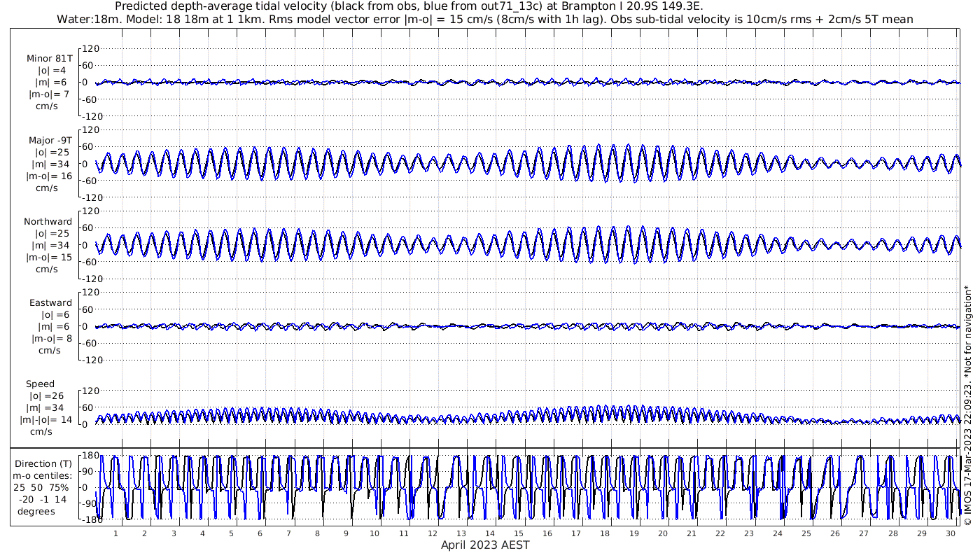Image resolution: width=980 pixels, height=560 pixels.
Task: Click day 19 on the date axis
Action: tap(633, 533)
